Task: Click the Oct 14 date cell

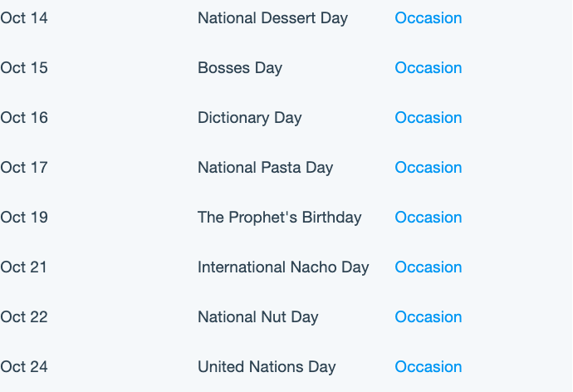Action: point(24,18)
